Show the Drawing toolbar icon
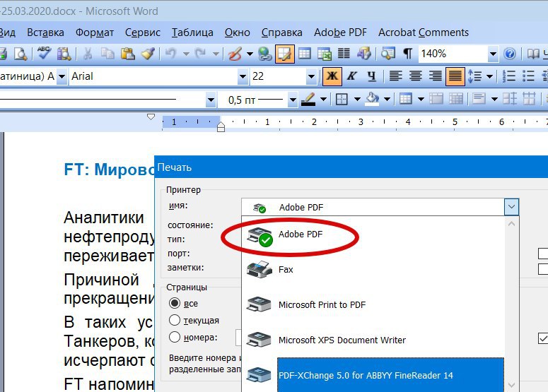The height and width of the screenshot is (392, 548). coord(364,54)
